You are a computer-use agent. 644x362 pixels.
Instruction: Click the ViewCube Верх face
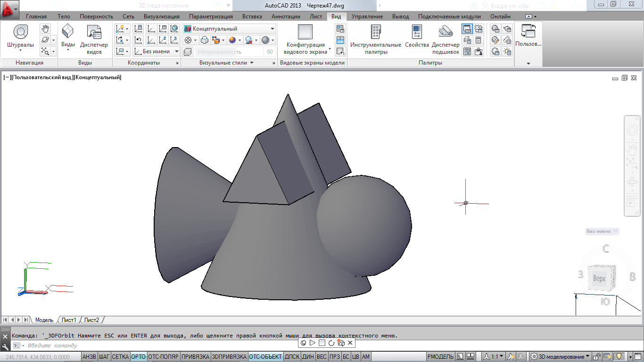tap(599, 279)
